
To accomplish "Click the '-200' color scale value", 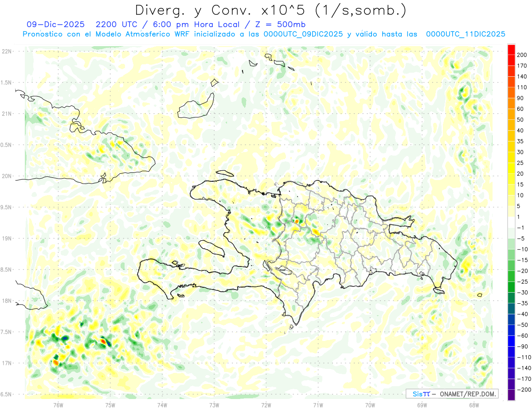I will click(x=524, y=389).
